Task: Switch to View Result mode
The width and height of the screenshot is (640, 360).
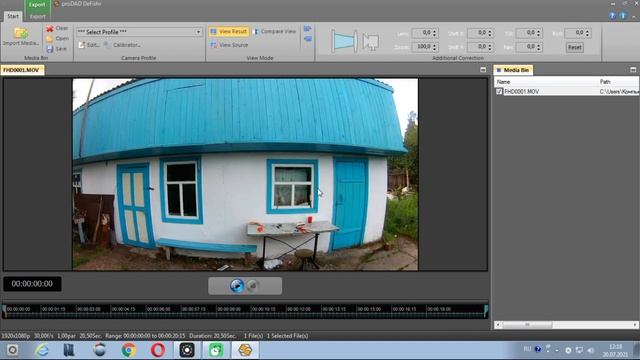Action: click(x=229, y=31)
